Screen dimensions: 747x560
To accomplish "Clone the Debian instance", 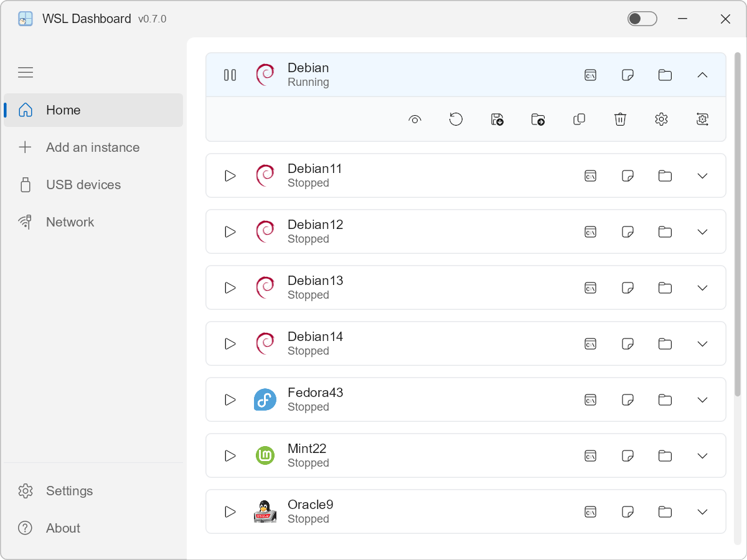I will 579,119.
